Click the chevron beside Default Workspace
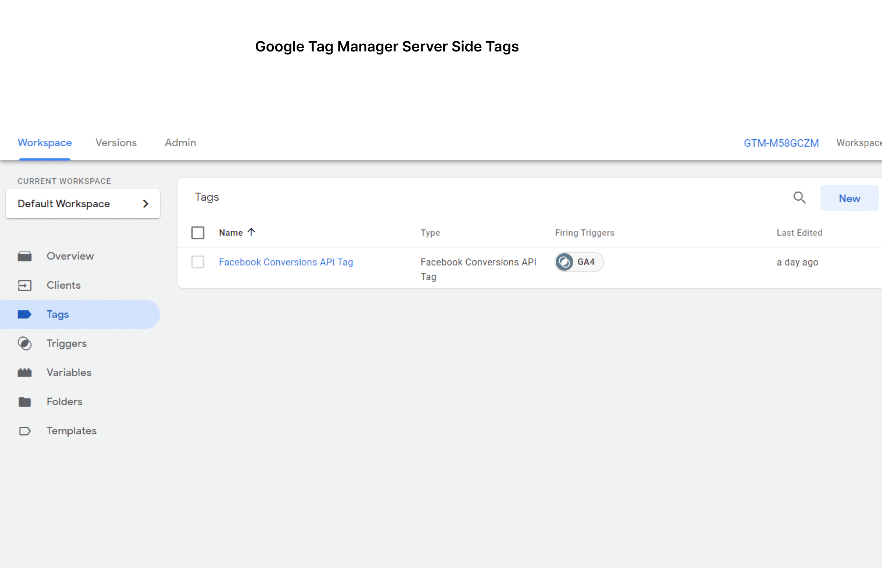882x588 pixels. coord(146,204)
